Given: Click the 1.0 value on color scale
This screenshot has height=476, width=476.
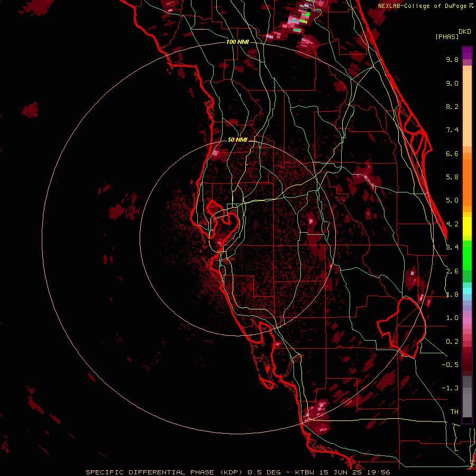Looking at the screenshot, I should click(x=452, y=318).
